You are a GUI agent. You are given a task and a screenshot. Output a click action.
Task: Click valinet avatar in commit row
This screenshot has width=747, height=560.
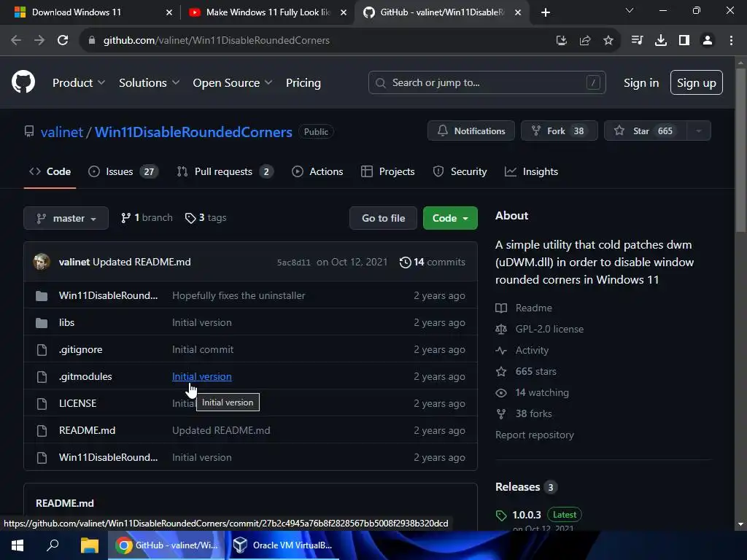[42, 262]
